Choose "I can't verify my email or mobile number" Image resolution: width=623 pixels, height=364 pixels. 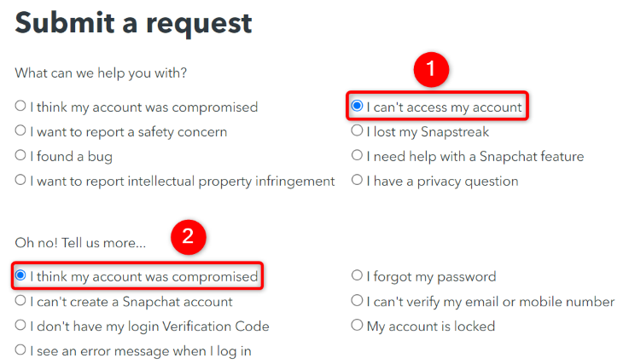click(358, 301)
